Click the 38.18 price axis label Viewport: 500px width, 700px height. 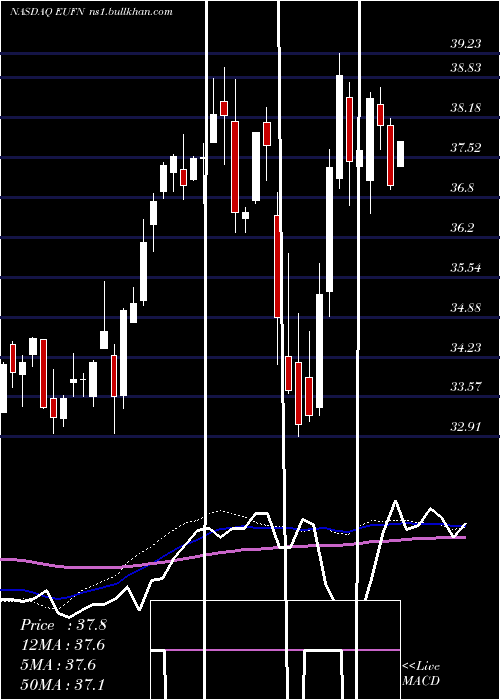click(466, 108)
